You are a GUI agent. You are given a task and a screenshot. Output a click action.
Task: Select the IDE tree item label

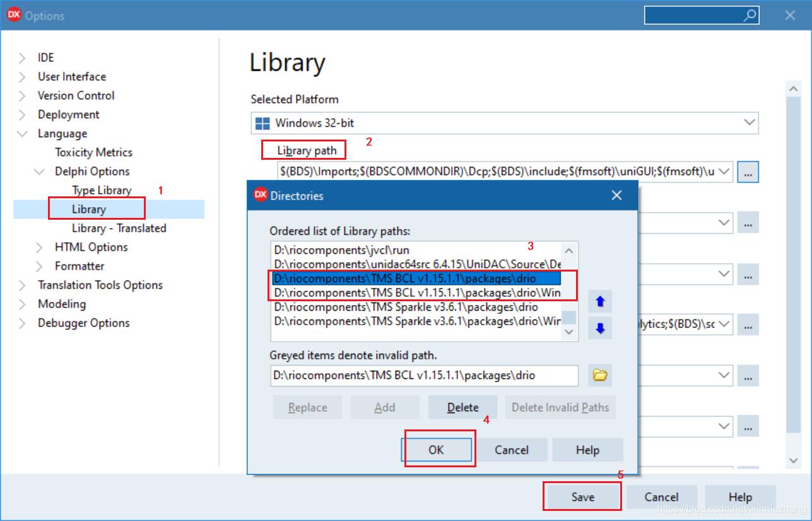[x=46, y=57]
